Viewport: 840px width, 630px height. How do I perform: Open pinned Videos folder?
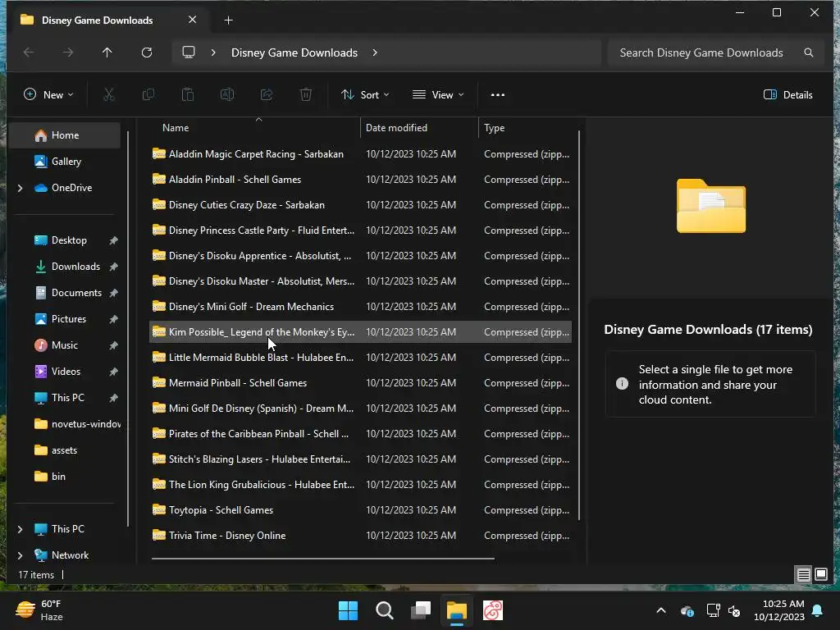coord(65,372)
